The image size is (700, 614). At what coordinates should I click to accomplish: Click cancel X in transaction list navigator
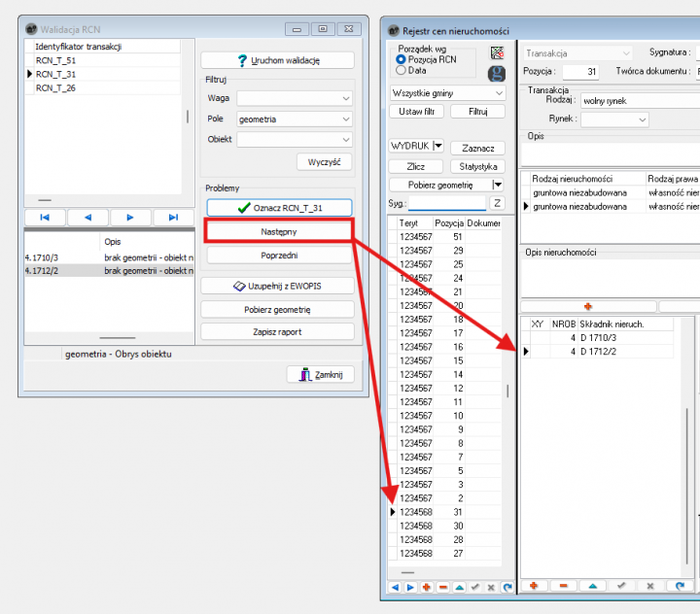pos(491,587)
